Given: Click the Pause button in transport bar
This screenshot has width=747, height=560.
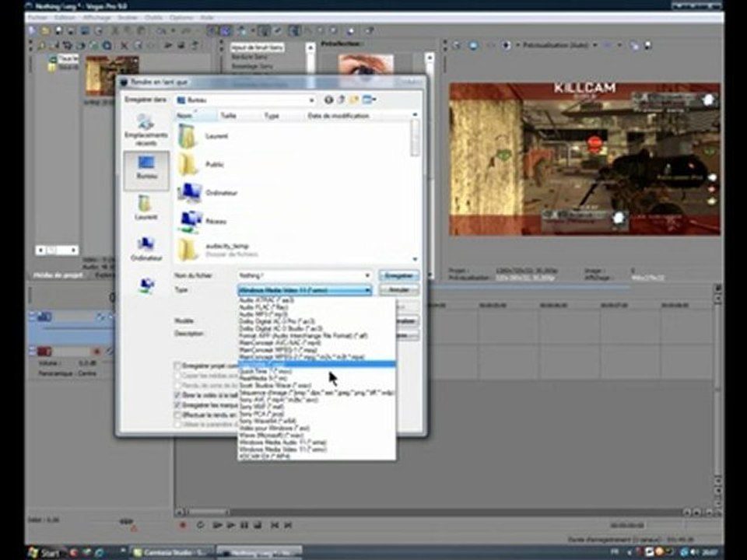Looking at the screenshot, I should (x=244, y=525).
